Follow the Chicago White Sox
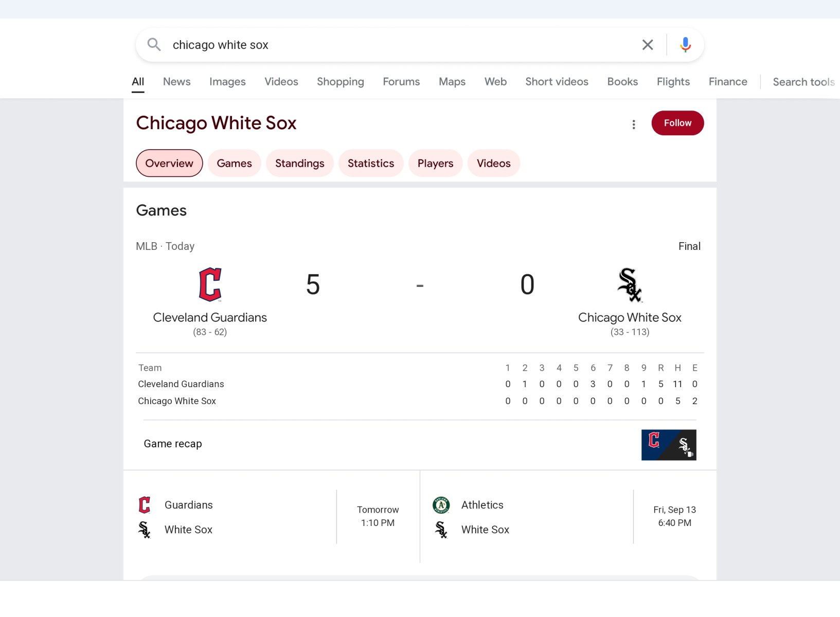 (677, 123)
